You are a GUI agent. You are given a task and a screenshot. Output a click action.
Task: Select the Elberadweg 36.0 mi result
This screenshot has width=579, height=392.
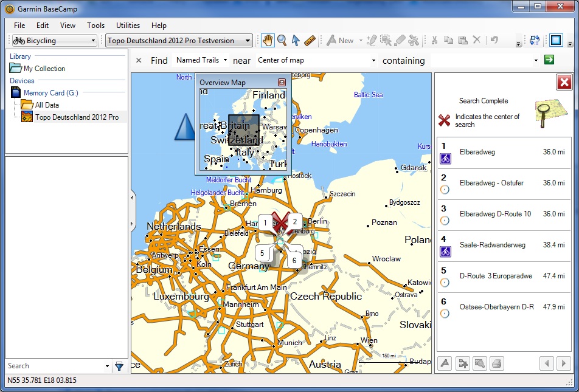tap(504, 153)
